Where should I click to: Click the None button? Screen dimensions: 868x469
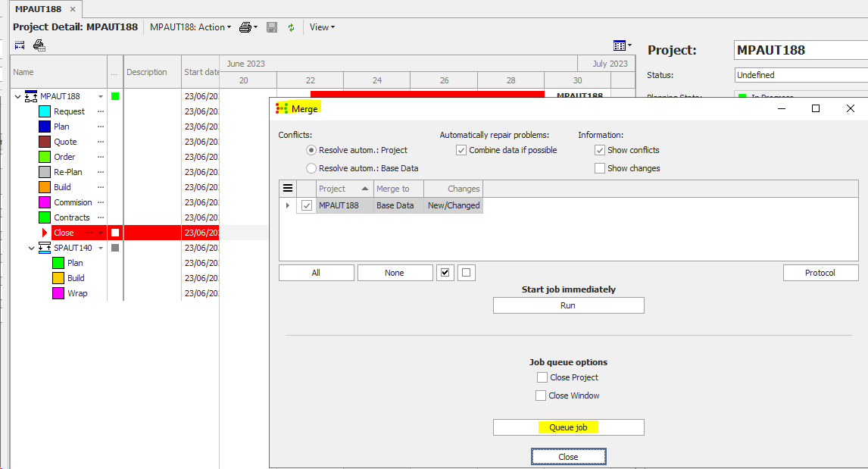[x=395, y=273]
